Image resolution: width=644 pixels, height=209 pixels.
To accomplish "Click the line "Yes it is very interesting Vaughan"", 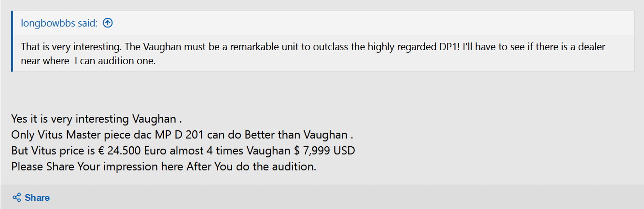I will [97, 119].
